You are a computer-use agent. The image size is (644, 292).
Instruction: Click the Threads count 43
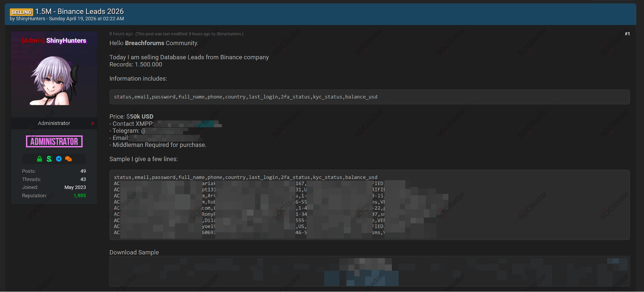[83, 179]
